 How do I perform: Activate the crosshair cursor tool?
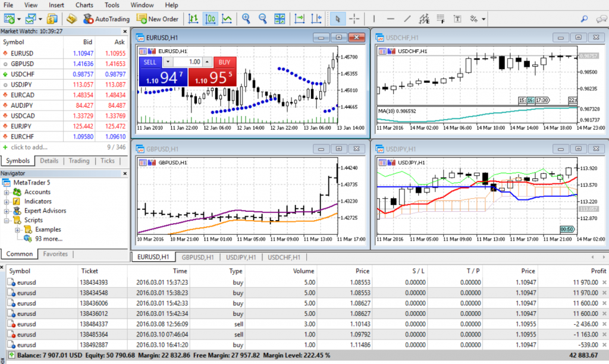(354, 19)
